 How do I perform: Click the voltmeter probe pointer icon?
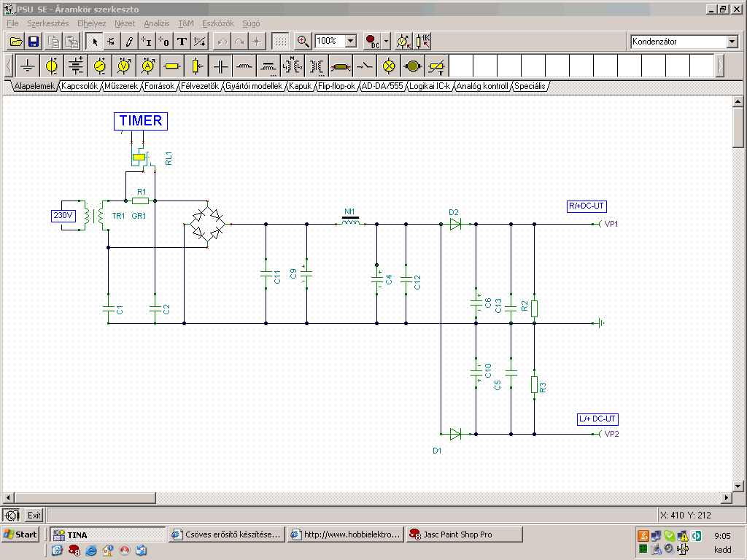click(403, 42)
